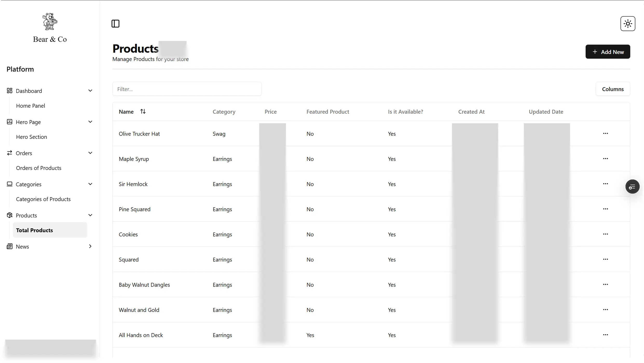Screen dimensions: 644x363
Task: Click the Categories laptop icon
Action: [10, 184]
